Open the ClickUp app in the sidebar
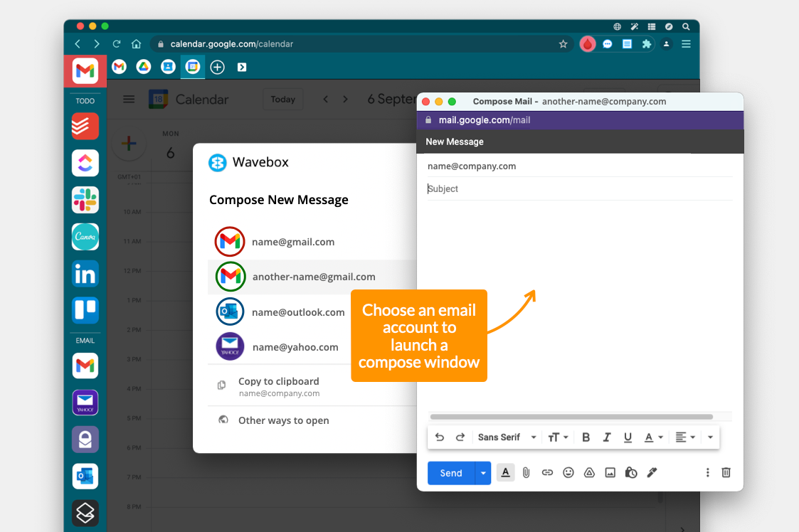Image resolution: width=799 pixels, height=532 pixels. click(x=85, y=163)
